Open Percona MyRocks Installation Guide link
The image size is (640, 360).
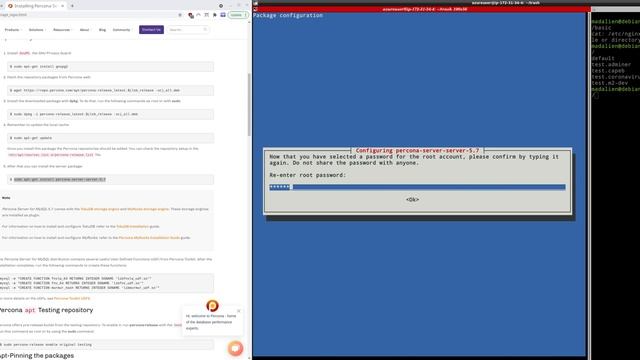149,238
